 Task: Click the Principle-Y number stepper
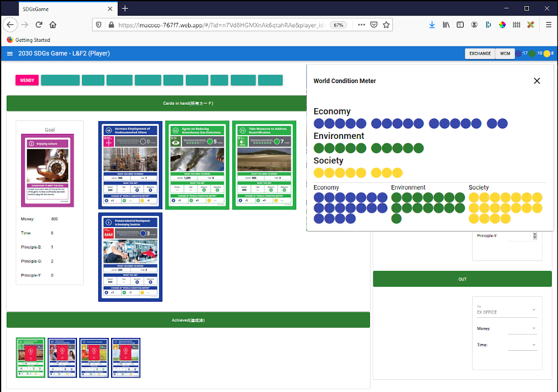click(535, 236)
